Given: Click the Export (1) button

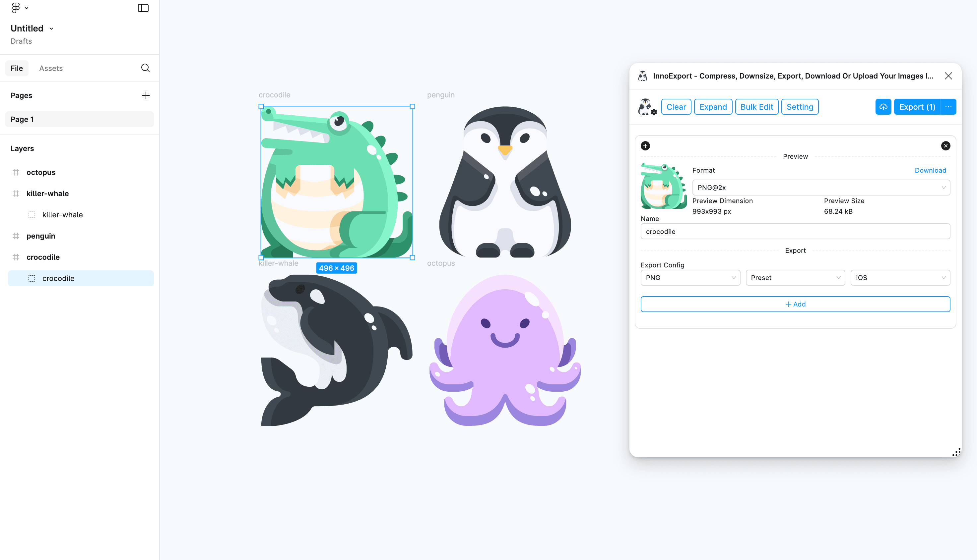Looking at the screenshot, I should 917,107.
